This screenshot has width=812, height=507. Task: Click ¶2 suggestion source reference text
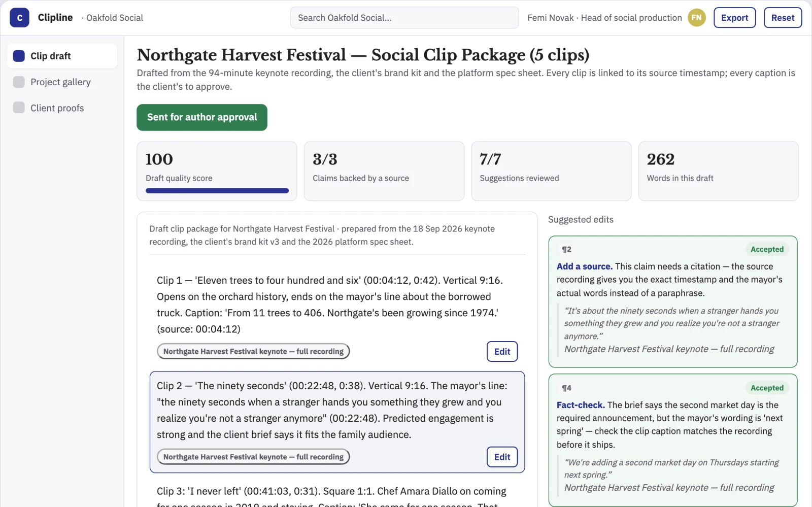pyautogui.click(x=669, y=349)
